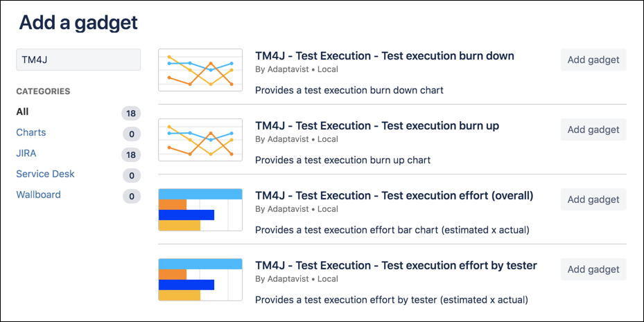The width and height of the screenshot is (644, 322).
Task: Click the Test execution burn up title
Action: [x=377, y=125]
